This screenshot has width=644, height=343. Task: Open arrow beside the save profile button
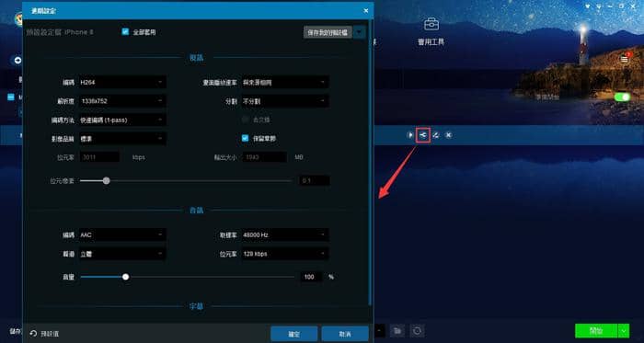coord(360,32)
